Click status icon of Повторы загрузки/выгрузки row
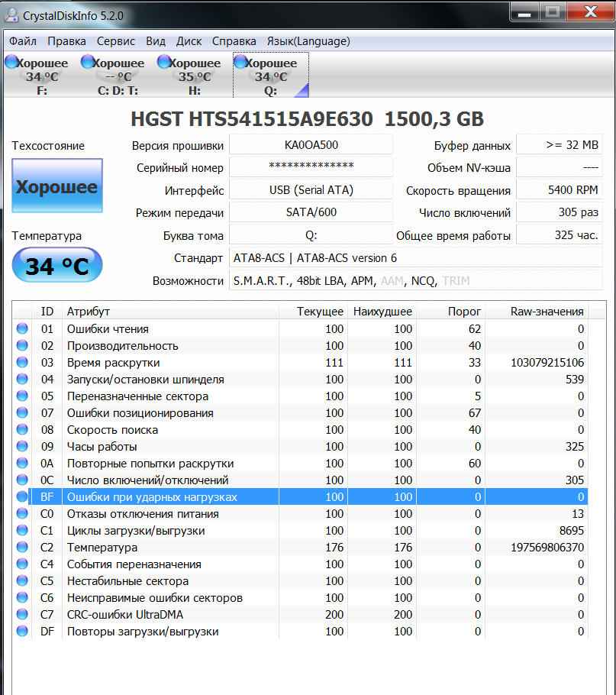This screenshot has height=695, width=616. tap(22, 631)
